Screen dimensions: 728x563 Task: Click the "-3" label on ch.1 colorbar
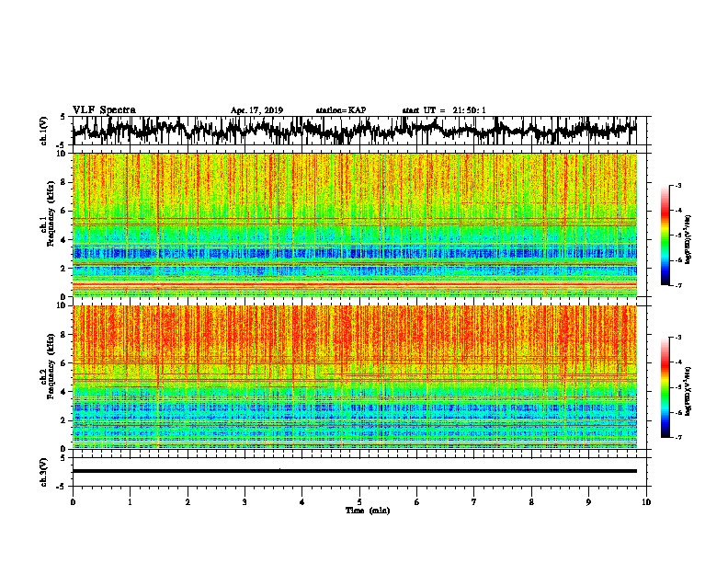(x=678, y=186)
